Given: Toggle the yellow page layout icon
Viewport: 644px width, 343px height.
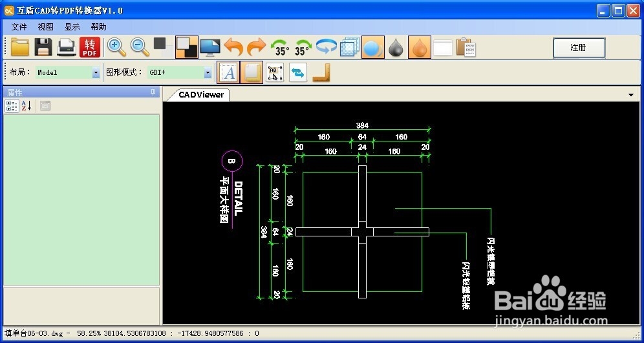Looking at the screenshot, I should click(x=252, y=72).
